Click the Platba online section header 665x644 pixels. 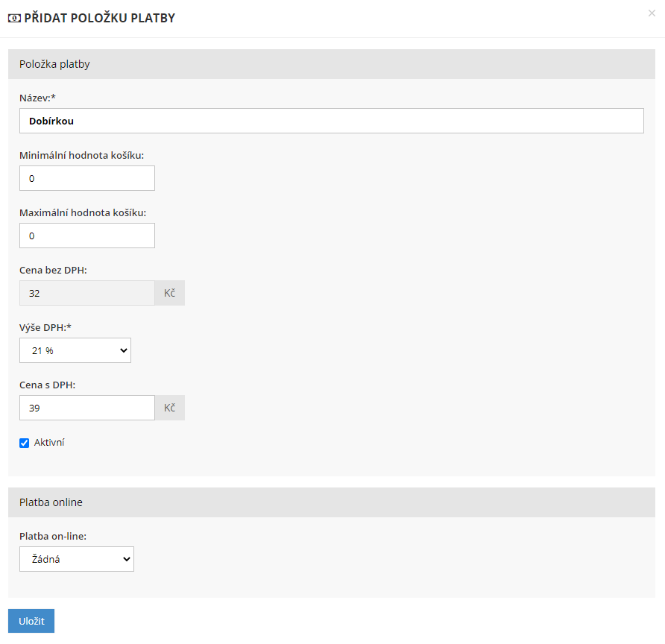51,502
